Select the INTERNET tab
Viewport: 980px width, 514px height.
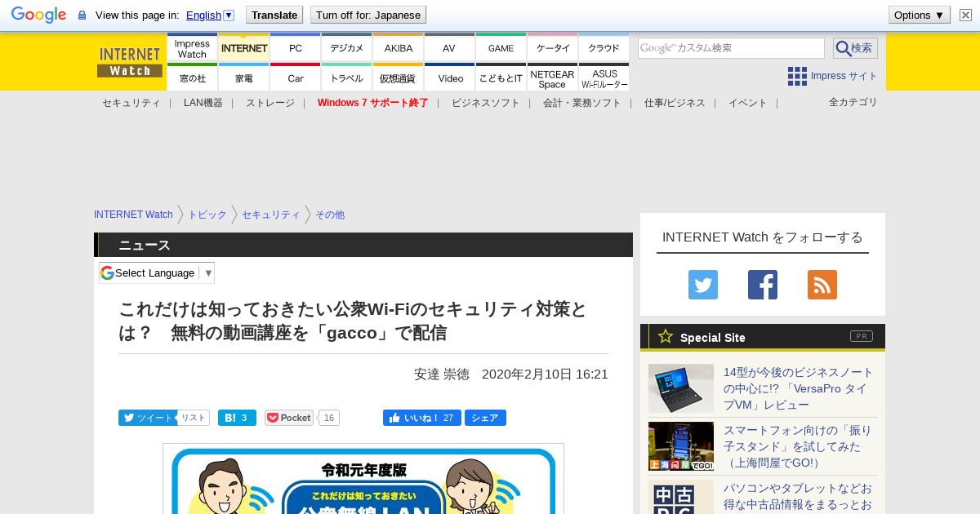(244, 48)
